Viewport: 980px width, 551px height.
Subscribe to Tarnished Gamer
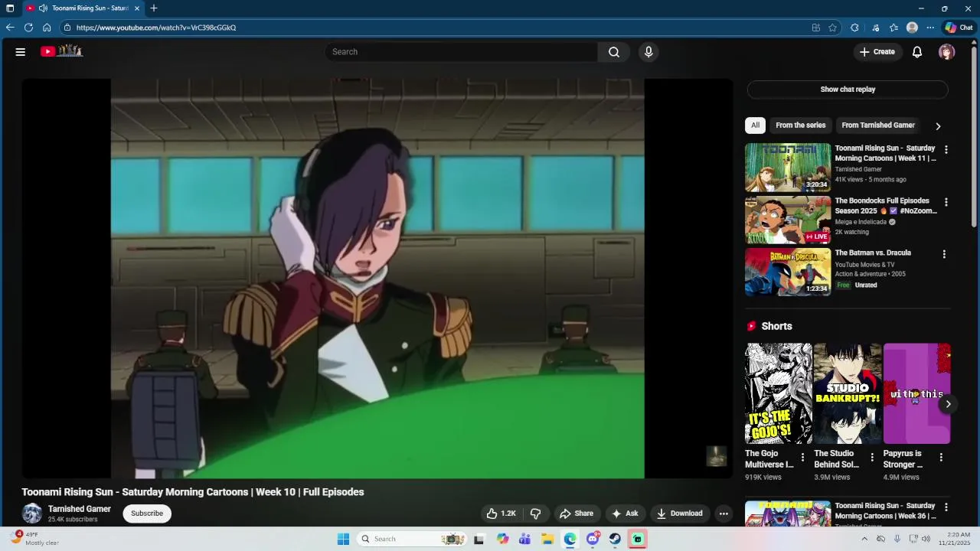(147, 514)
